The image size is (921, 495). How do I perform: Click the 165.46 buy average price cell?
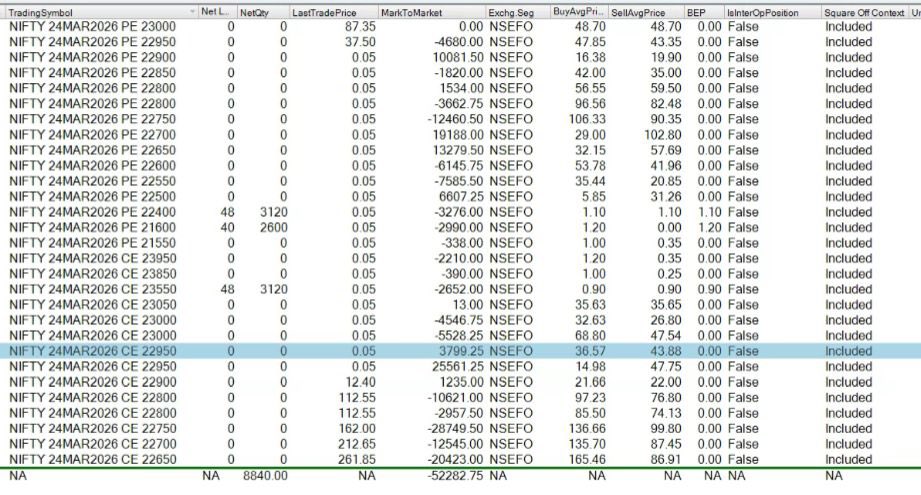click(587, 459)
